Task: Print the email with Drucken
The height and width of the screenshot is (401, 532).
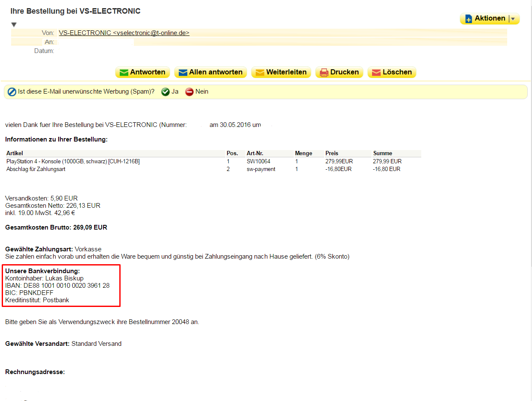Action: [339, 72]
